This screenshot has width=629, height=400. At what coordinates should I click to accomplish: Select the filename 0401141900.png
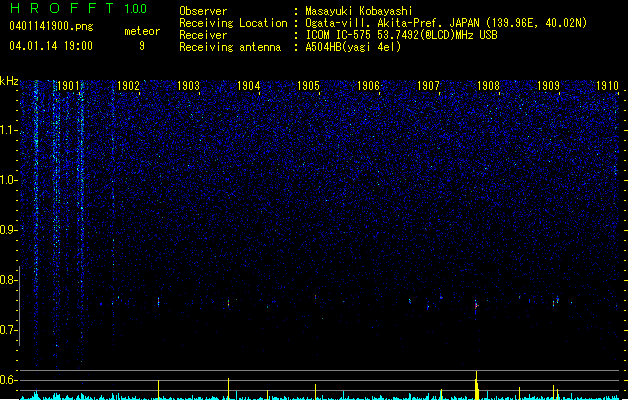point(51,26)
